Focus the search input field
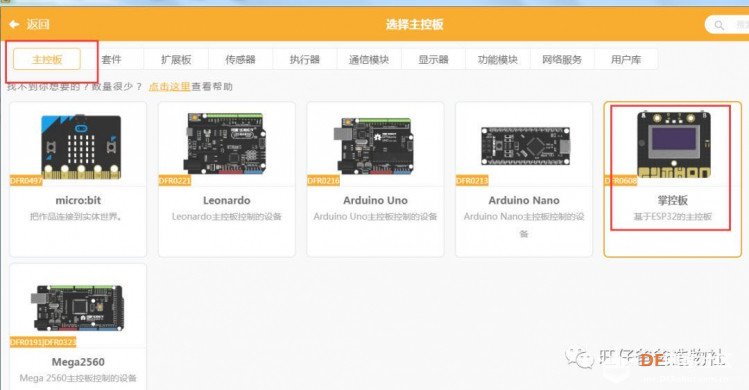The image size is (749, 390). pos(727,25)
